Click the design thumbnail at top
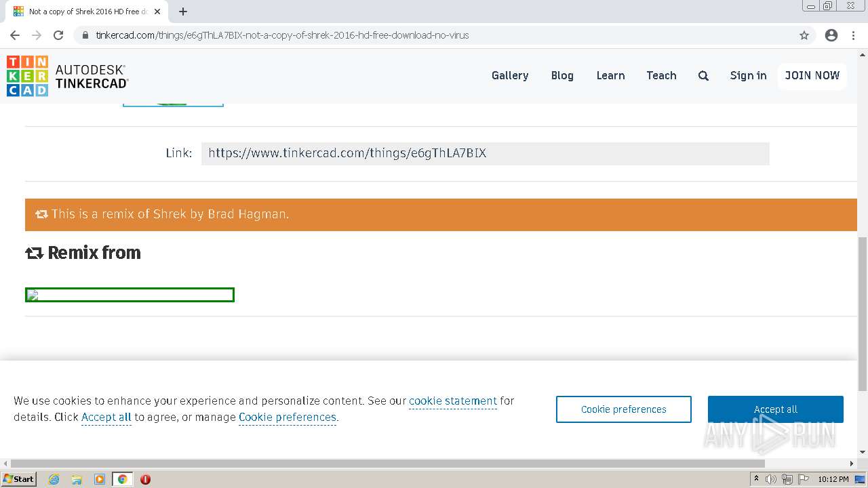868x488 pixels. click(173, 105)
